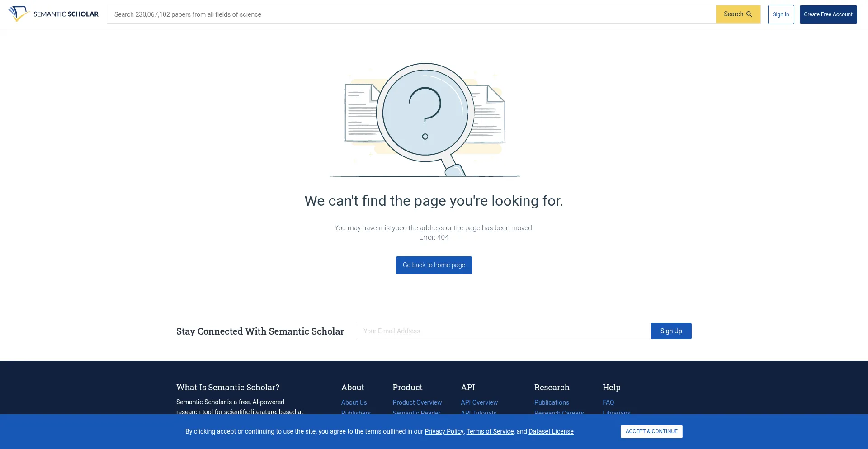
Task: Click "Stay Connected With Semantic Scholar" heading
Action: (x=260, y=331)
